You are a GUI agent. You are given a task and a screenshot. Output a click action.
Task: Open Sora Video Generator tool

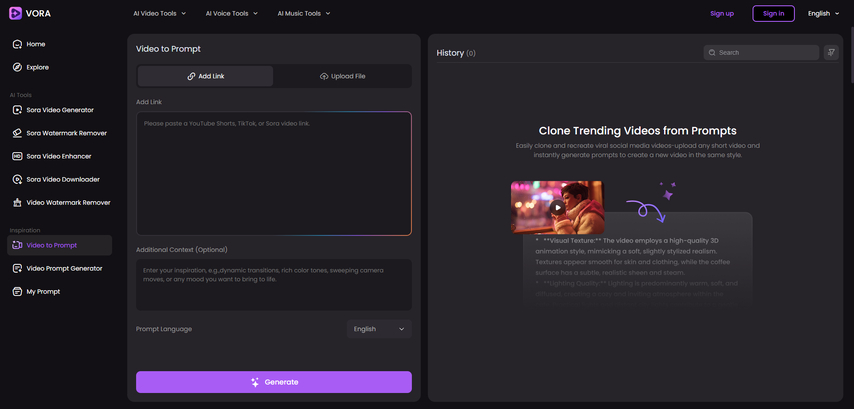(59, 110)
